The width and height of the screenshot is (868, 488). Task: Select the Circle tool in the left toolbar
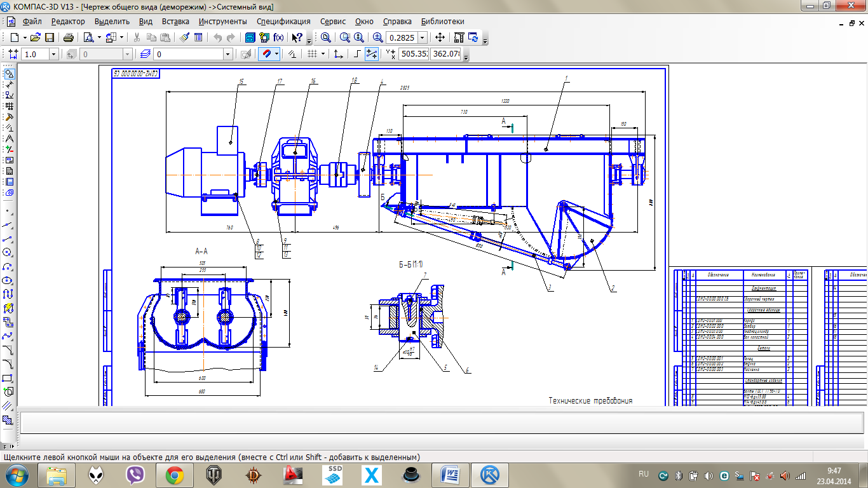coord(9,252)
